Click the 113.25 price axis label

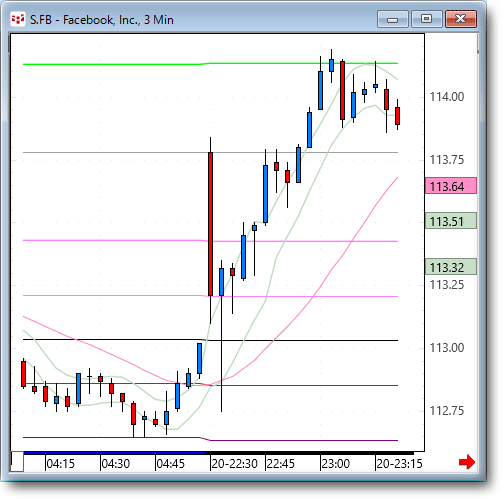coord(447,285)
